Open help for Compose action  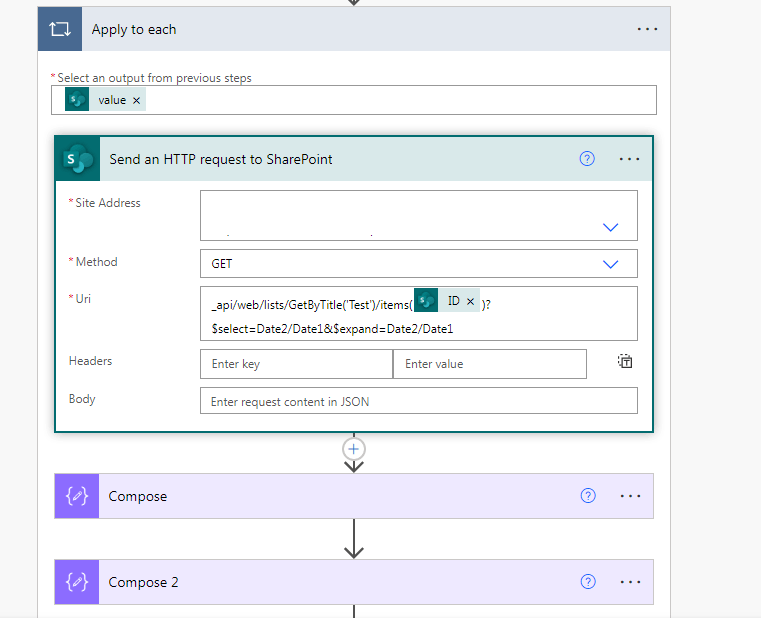coord(588,496)
